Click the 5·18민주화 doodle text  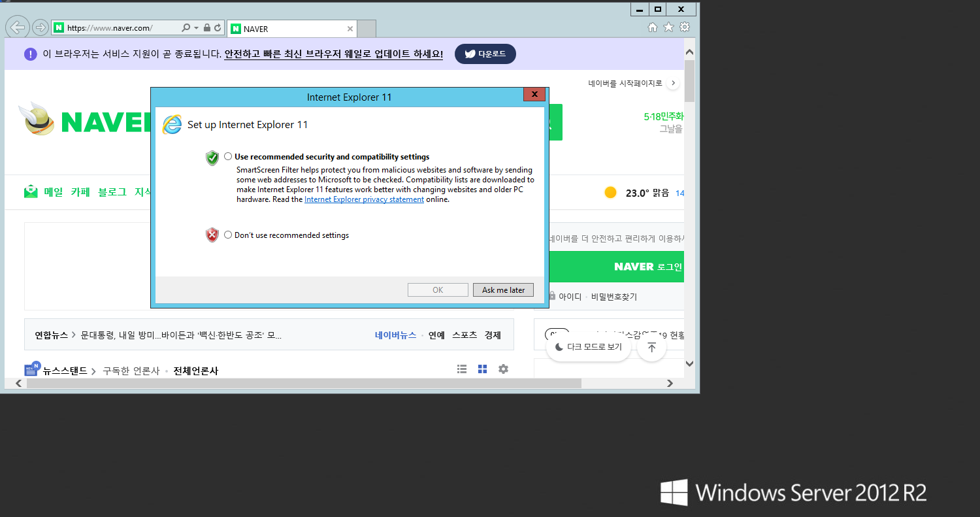coord(664,116)
